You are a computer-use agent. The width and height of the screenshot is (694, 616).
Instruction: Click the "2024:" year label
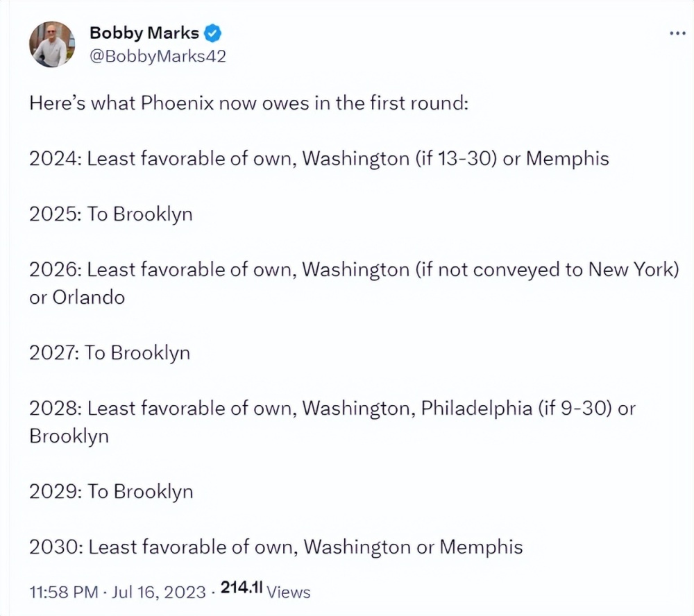tap(56, 158)
